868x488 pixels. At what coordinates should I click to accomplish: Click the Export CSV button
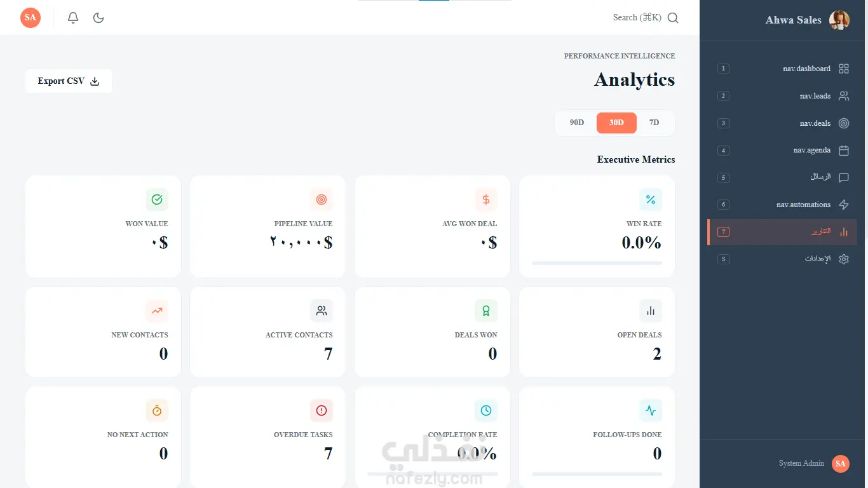[69, 81]
